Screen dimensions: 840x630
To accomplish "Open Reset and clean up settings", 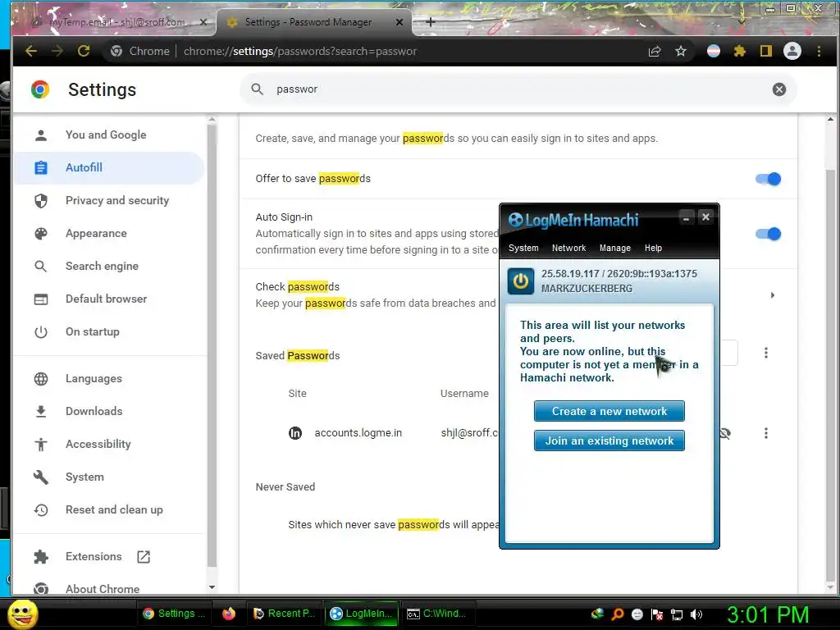I will [109, 510].
